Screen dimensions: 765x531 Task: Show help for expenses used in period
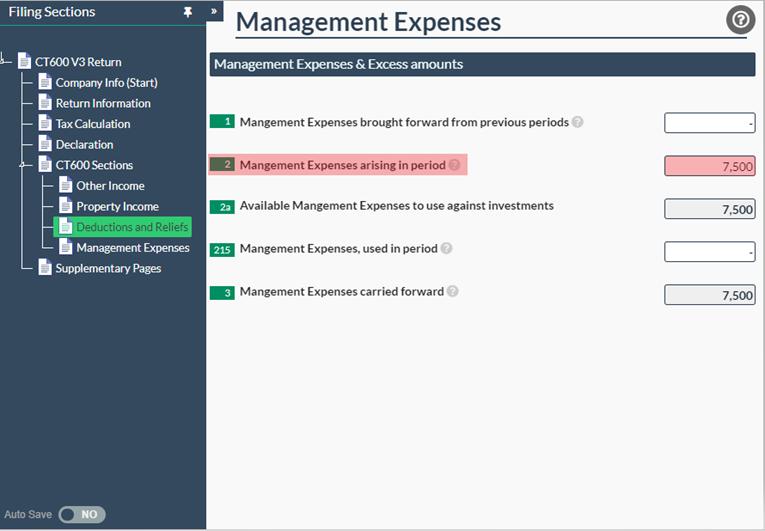[446, 248]
